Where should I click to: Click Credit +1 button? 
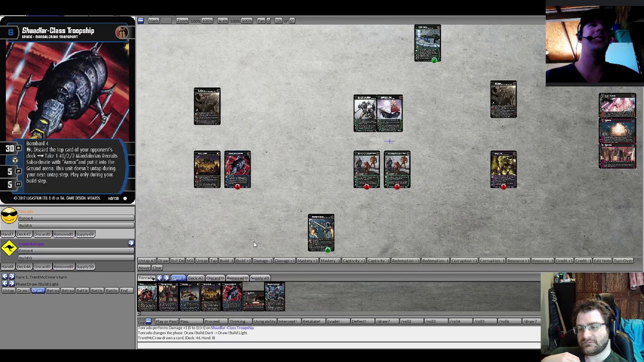pos(565,260)
